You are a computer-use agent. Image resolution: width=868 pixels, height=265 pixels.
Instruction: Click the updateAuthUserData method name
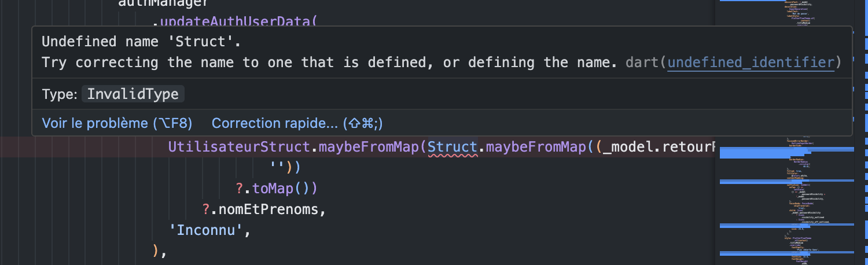(238, 23)
